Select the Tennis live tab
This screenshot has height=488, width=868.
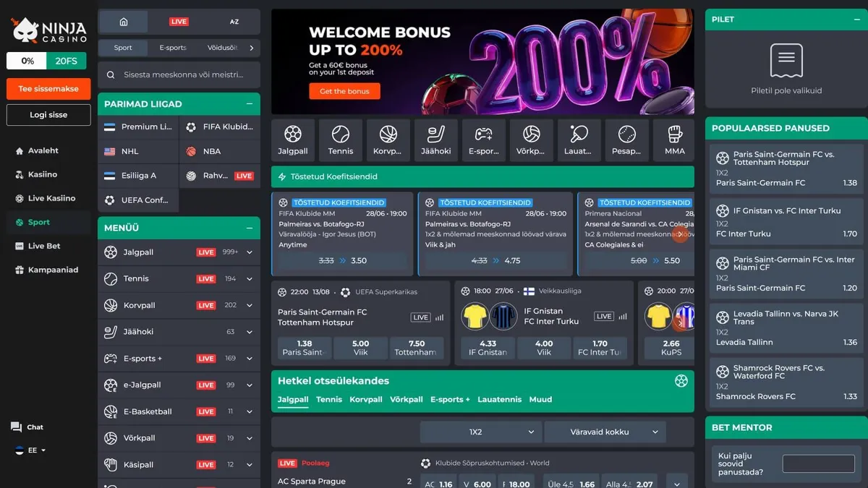click(x=329, y=399)
